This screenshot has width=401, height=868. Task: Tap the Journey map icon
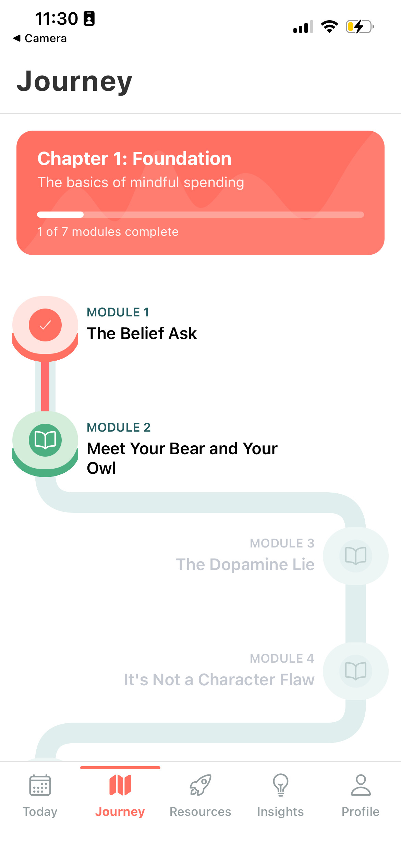pos(120,785)
